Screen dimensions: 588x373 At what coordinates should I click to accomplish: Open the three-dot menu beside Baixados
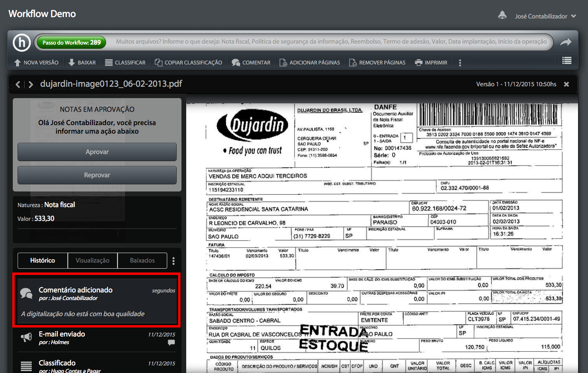(174, 261)
